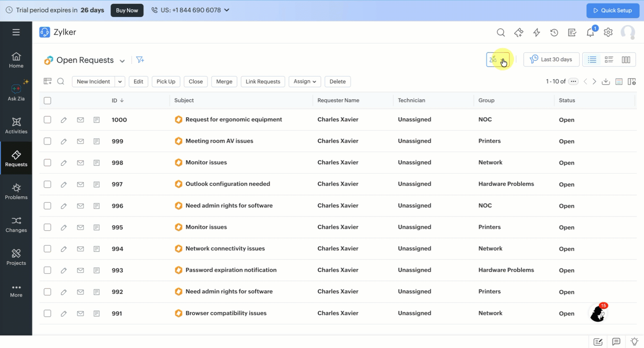Toggle the select-all checkbox in header

[47, 101]
